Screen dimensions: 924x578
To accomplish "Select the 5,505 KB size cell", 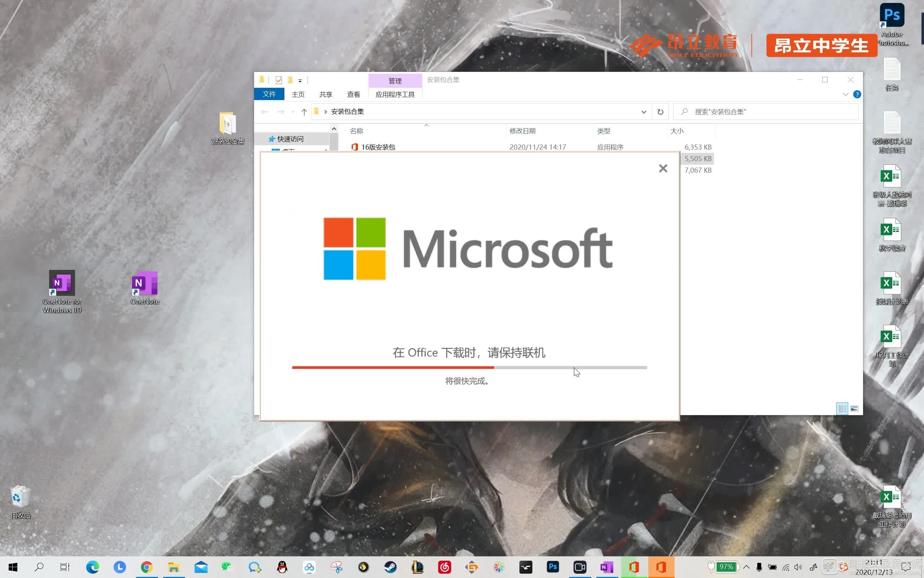I will (698, 159).
